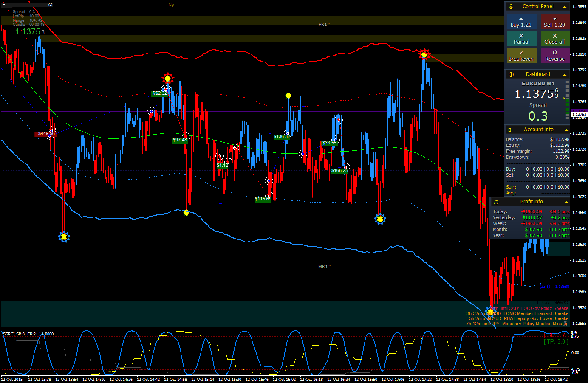Click the 12 Oct 18:10 time axis label
Viewport: 588px width, 383px height.
tap(502, 380)
